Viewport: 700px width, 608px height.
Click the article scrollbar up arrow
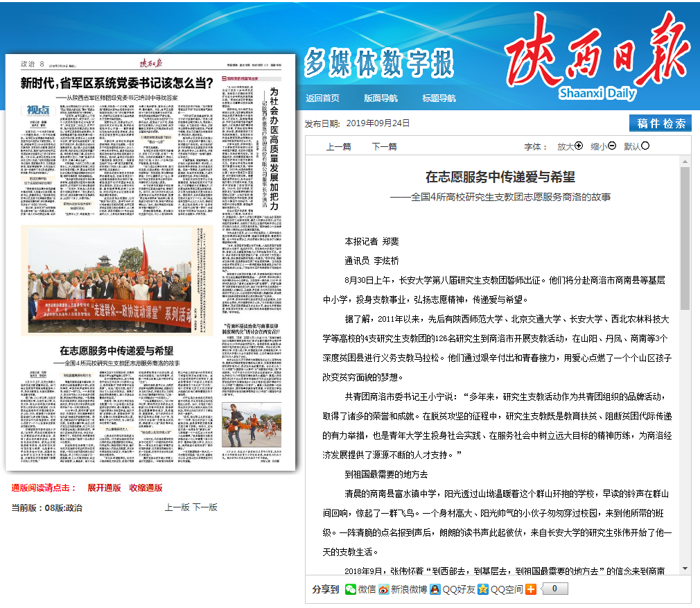(x=685, y=162)
